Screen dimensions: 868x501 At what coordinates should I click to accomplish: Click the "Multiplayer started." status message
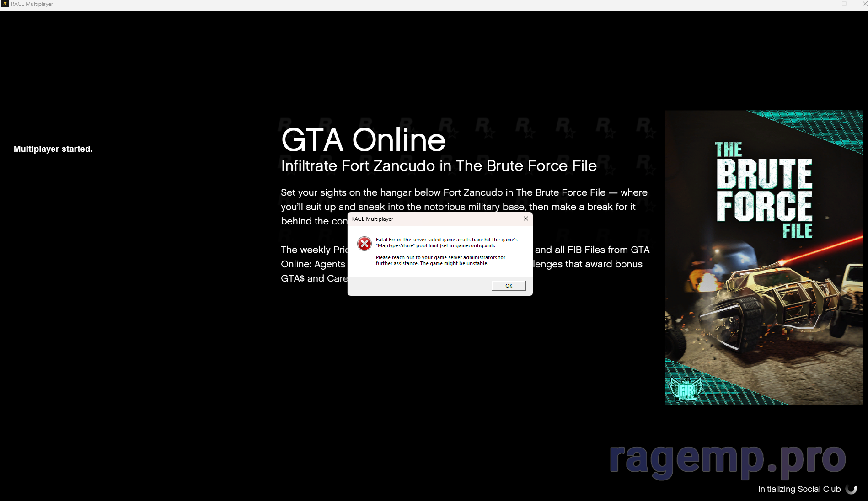coord(53,149)
